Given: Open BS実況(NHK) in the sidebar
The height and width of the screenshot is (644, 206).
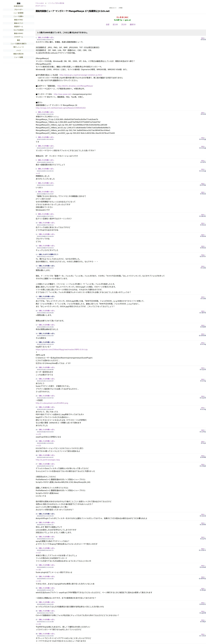Looking at the screenshot, I should (18, 6).
